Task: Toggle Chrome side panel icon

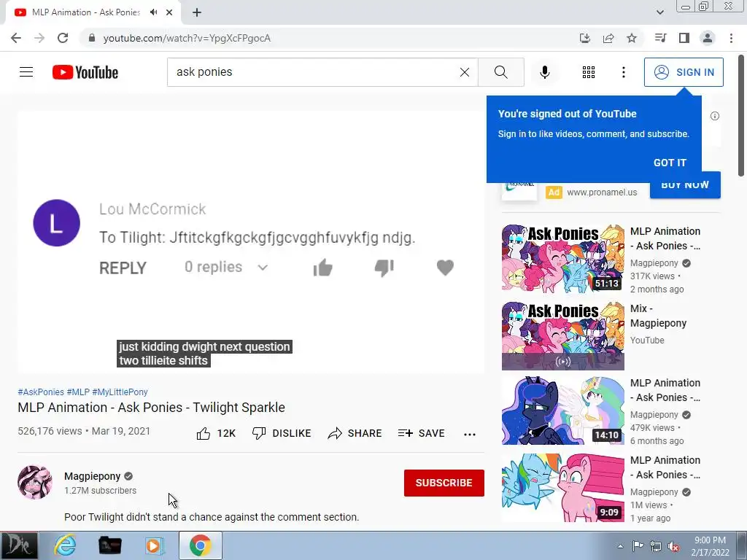Action: [684, 38]
